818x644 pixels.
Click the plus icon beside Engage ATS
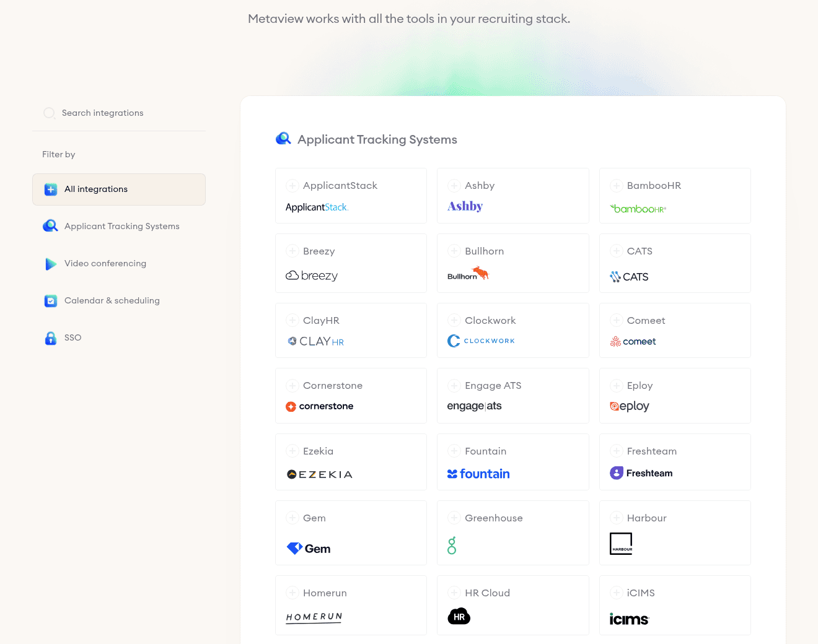click(454, 386)
